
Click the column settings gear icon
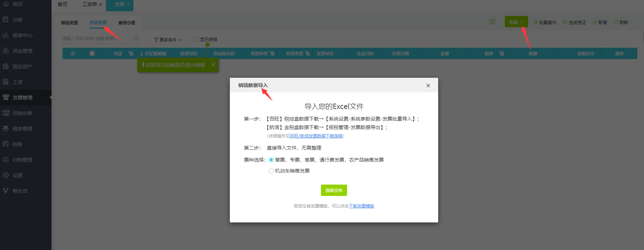coord(73,54)
